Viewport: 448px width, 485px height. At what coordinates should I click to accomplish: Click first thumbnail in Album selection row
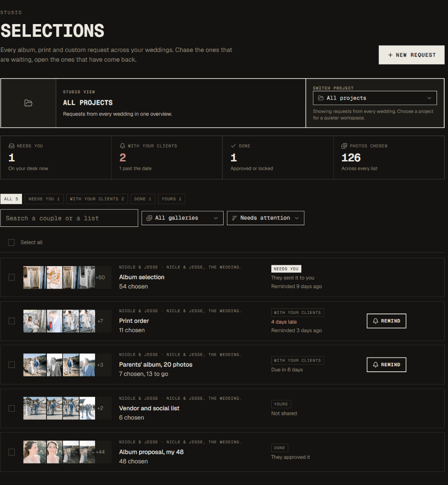[35, 278]
